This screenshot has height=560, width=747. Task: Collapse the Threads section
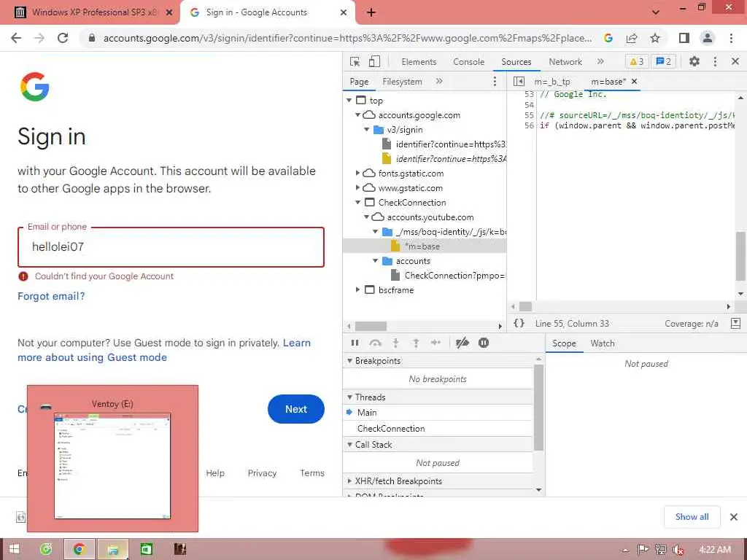coord(350,397)
